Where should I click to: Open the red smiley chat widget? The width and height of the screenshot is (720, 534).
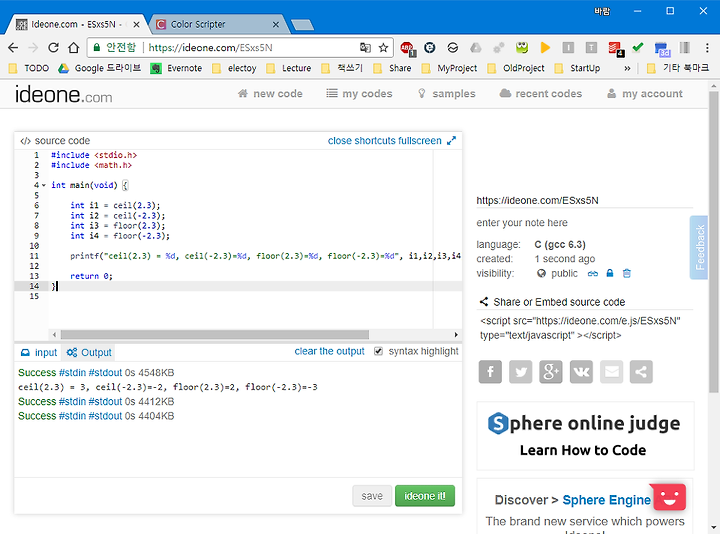click(669, 497)
